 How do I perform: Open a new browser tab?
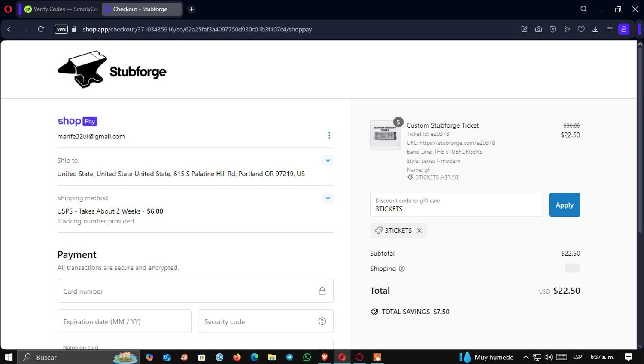pos(191,9)
